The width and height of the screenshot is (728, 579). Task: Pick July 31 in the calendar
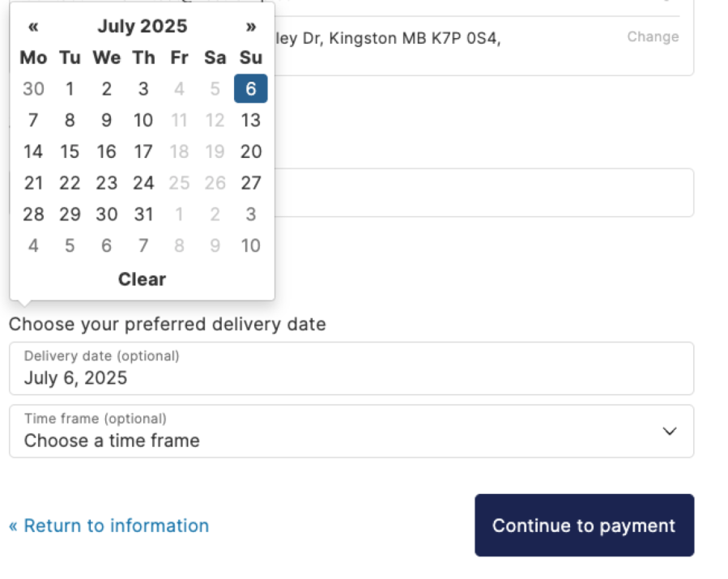143,215
